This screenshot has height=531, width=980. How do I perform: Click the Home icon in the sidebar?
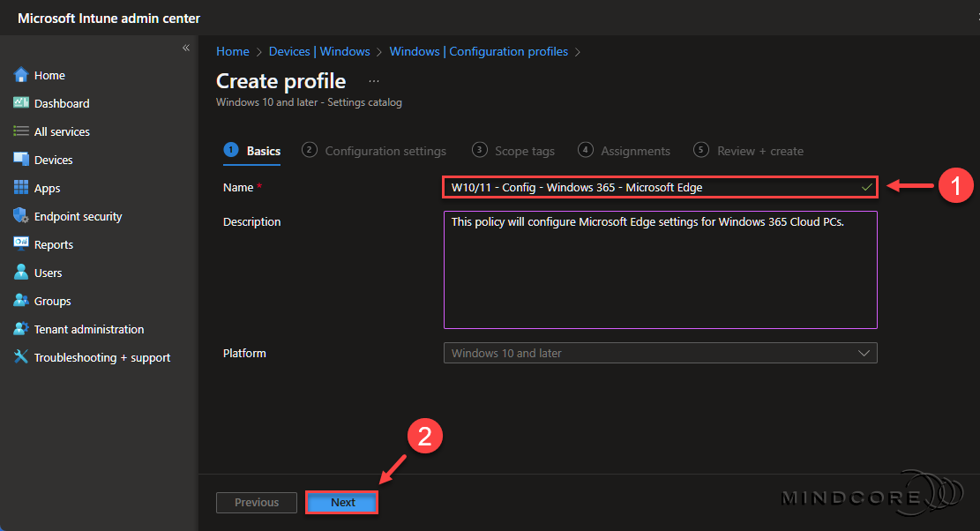coord(21,75)
